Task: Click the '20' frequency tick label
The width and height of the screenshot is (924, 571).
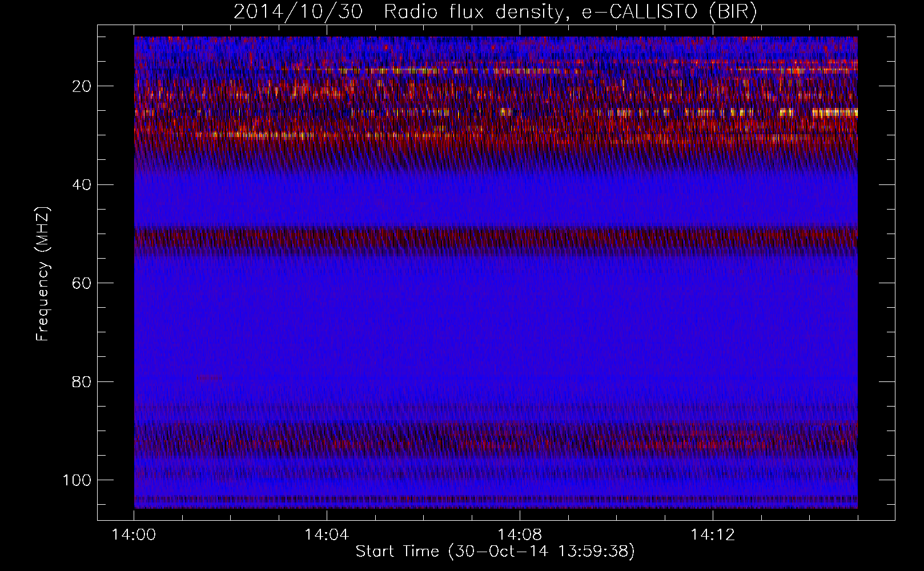Action: (x=82, y=86)
